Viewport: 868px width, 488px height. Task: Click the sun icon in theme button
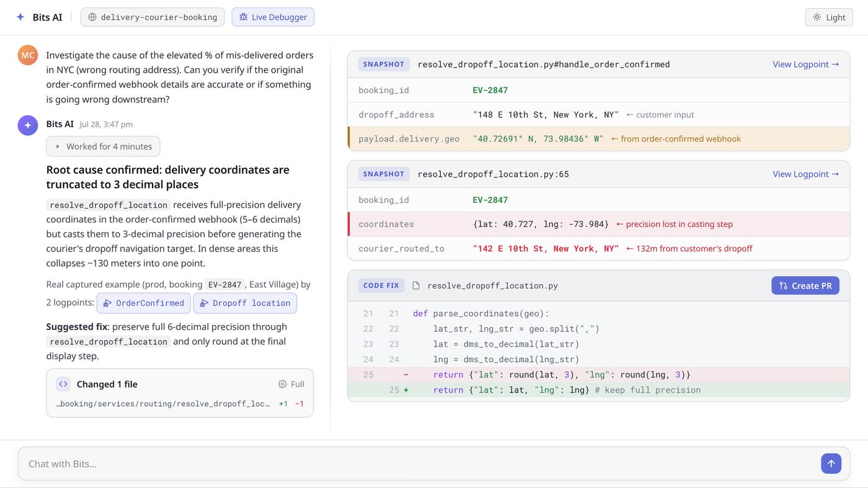pyautogui.click(x=817, y=17)
